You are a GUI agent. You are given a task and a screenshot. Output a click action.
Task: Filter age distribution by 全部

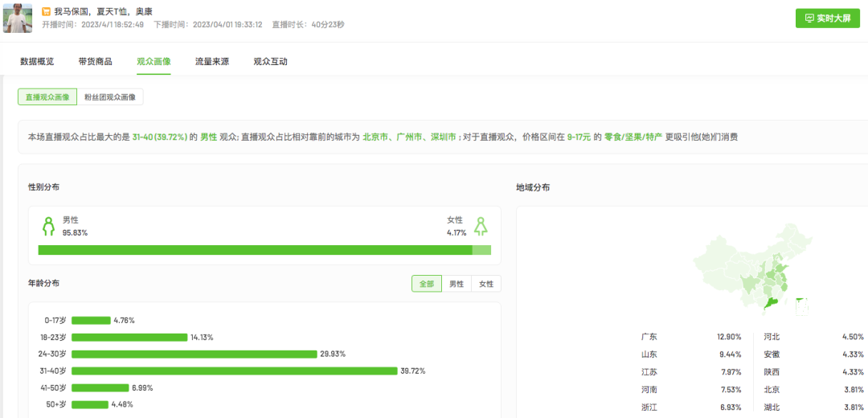[426, 284]
